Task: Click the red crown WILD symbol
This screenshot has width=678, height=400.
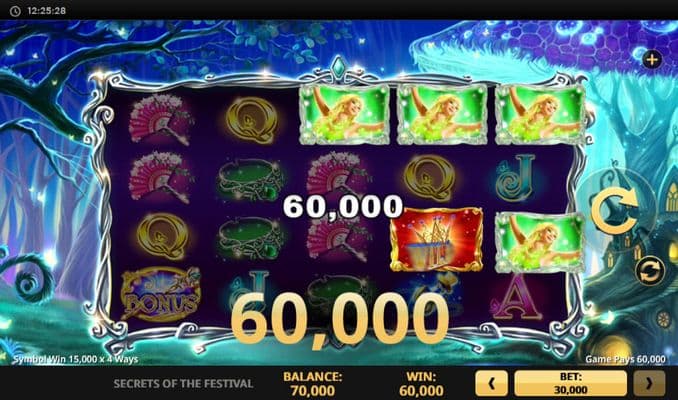Action: click(x=437, y=240)
